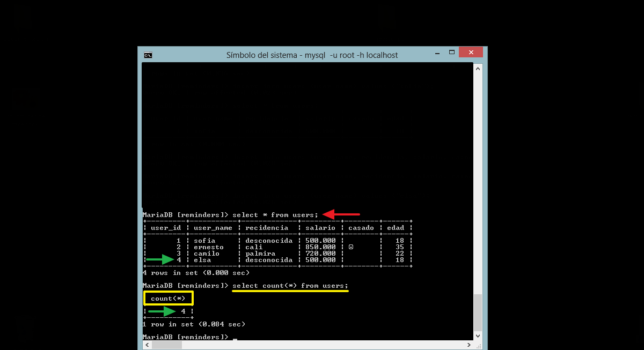
Task: Click the "elsa" entry in the table
Action: click(x=202, y=260)
